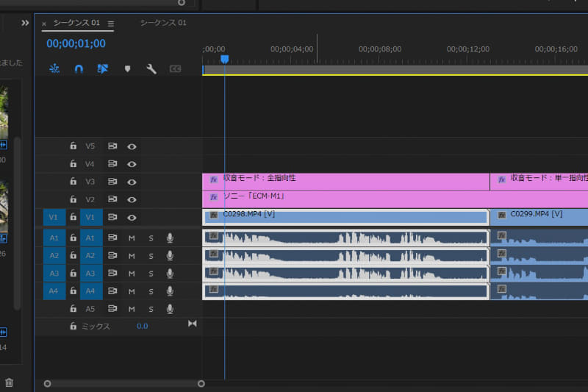Toggle Linked Selection icon
Image resolution: width=588 pixels, height=392 pixels.
tap(102, 68)
